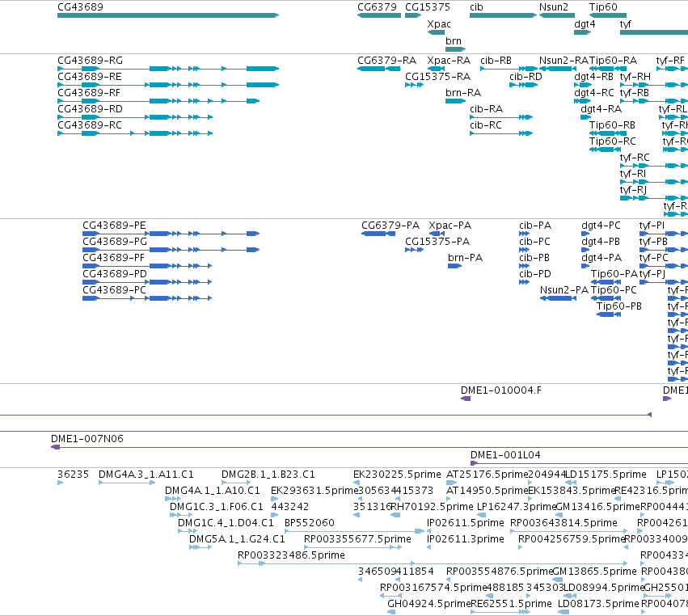Screen dimensions: 688x616
Task: Open EST EK230225.5prime
Action: [x=357, y=483]
